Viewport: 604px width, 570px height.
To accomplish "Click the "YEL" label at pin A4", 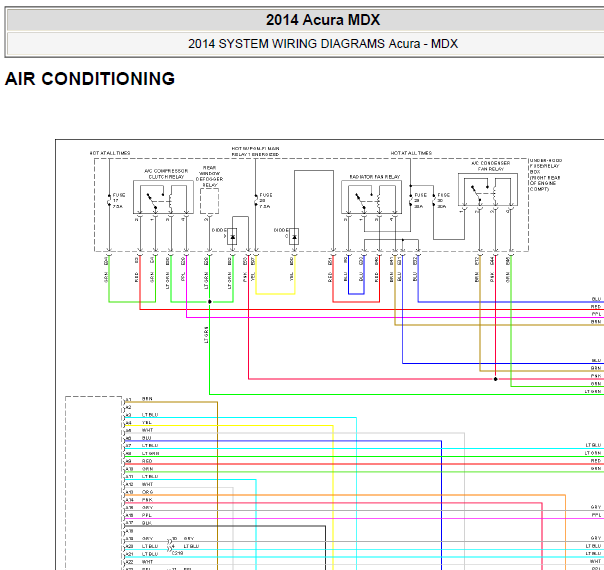I will click(x=147, y=422).
